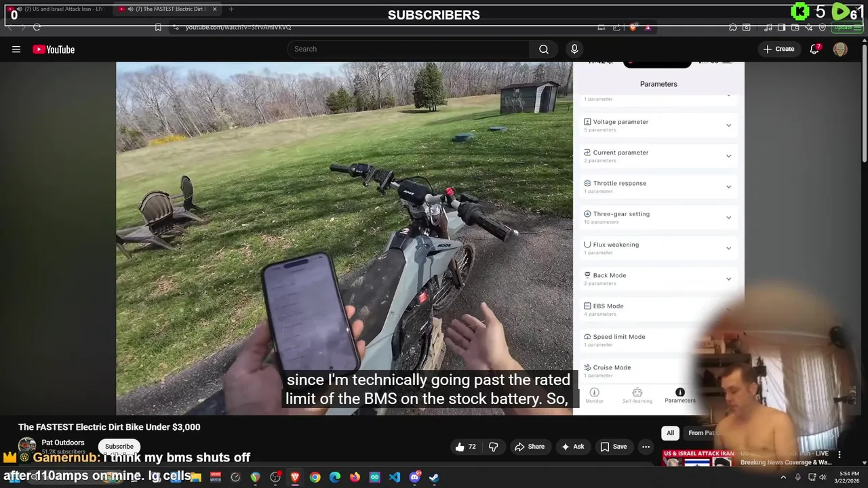The image size is (868, 488).
Task: Open the YouTube hamburger guide menu
Action: pos(16,49)
